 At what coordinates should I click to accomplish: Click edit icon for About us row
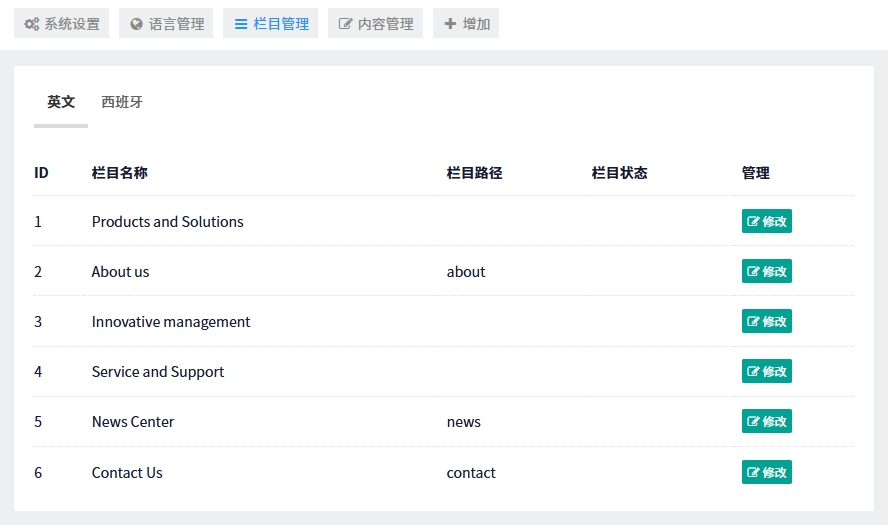753,272
